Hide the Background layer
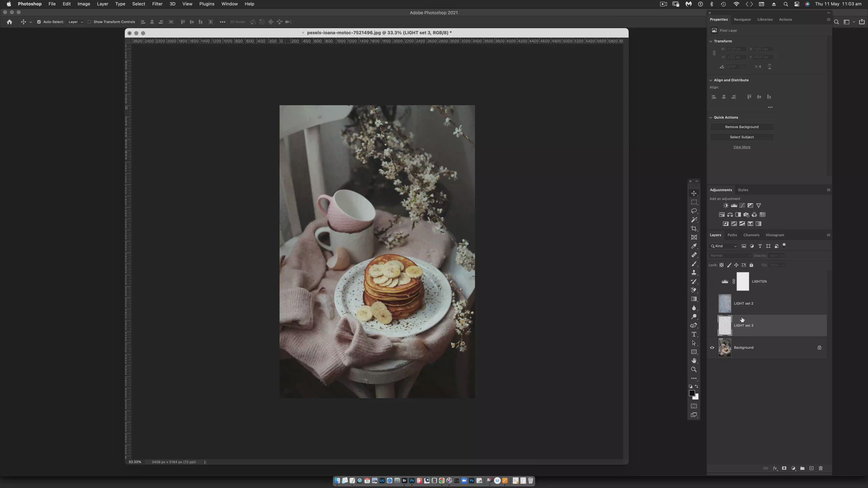868x488 pixels. [712, 347]
